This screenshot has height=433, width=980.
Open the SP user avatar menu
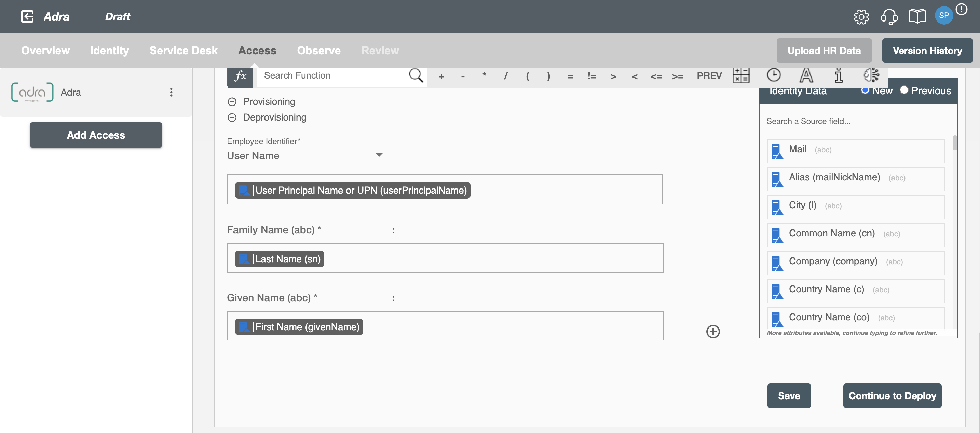click(943, 16)
